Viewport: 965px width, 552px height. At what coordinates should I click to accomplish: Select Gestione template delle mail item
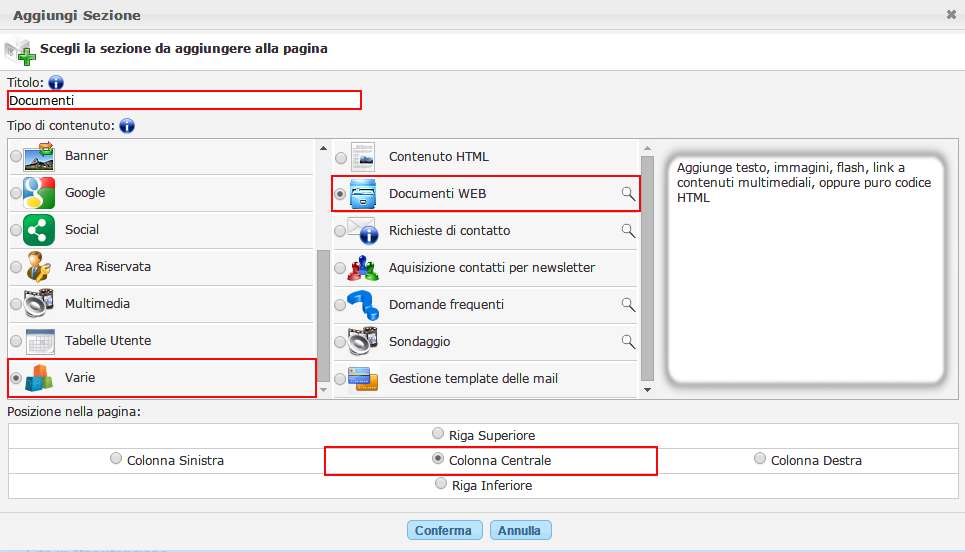(x=473, y=379)
